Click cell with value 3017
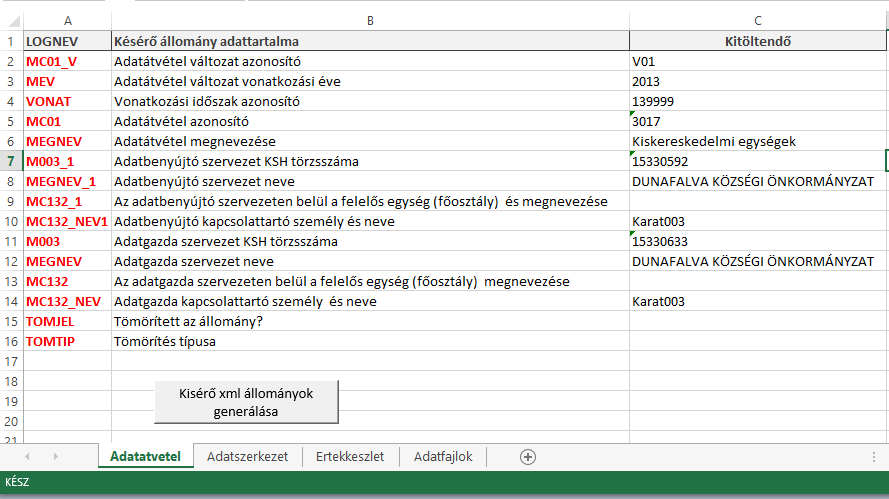889x499 pixels. click(757, 121)
